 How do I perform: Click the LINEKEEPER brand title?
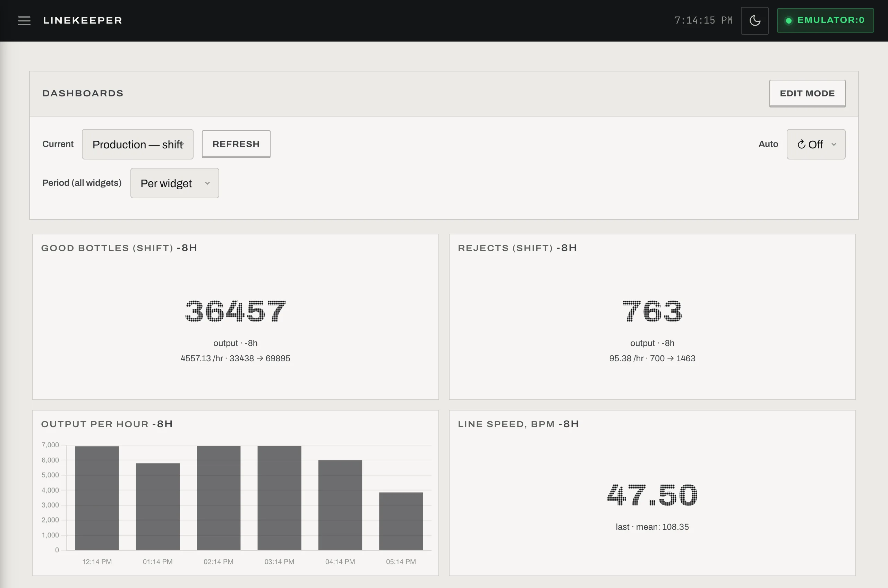[83, 20]
